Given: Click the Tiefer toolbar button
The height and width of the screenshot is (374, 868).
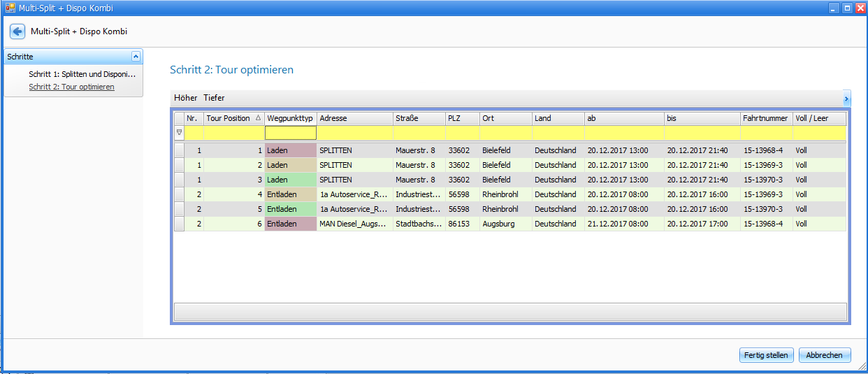Looking at the screenshot, I should [x=214, y=98].
